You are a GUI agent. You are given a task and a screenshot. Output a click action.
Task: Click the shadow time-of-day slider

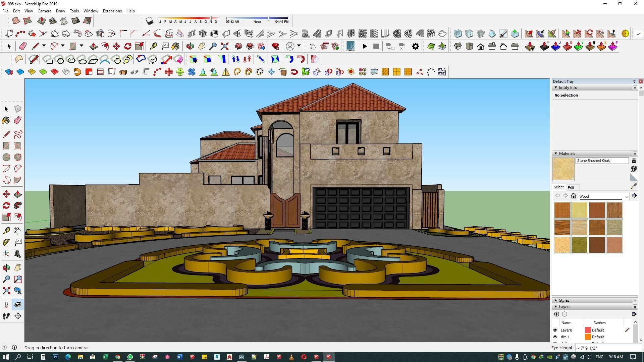pyautogui.click(x=257, y=18)
